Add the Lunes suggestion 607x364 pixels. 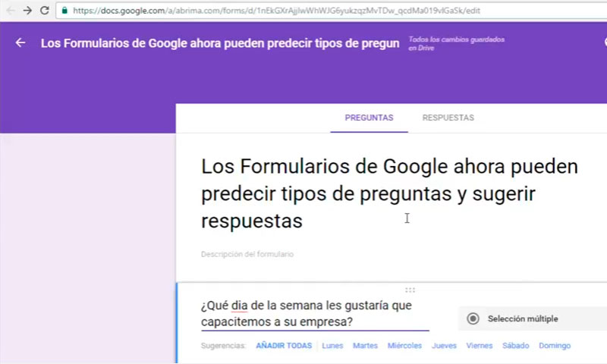tap(332, 346)
